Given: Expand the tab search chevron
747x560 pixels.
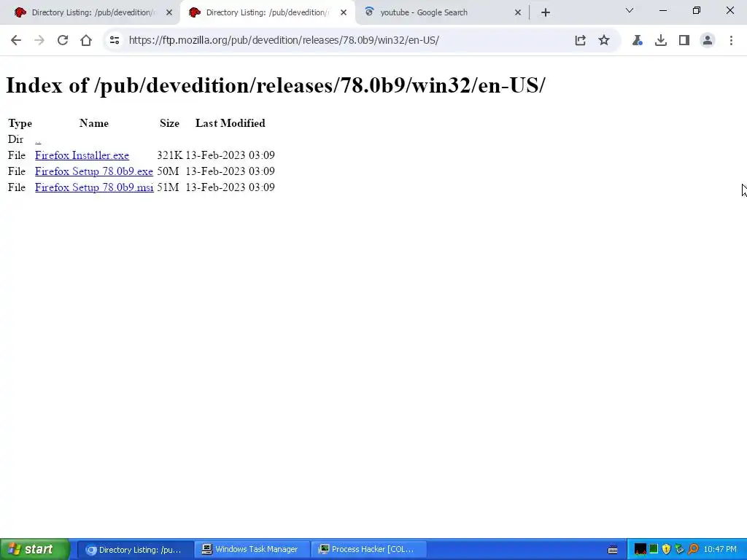Looking at the screenshot, I should 630,10.
